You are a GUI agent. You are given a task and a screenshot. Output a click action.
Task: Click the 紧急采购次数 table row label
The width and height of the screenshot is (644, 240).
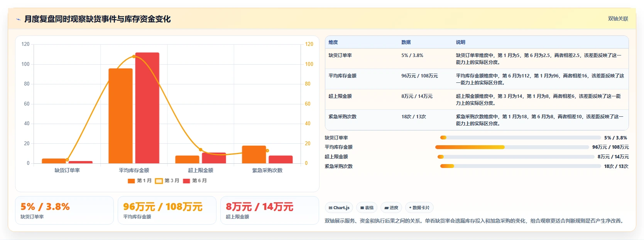point(342,117)
